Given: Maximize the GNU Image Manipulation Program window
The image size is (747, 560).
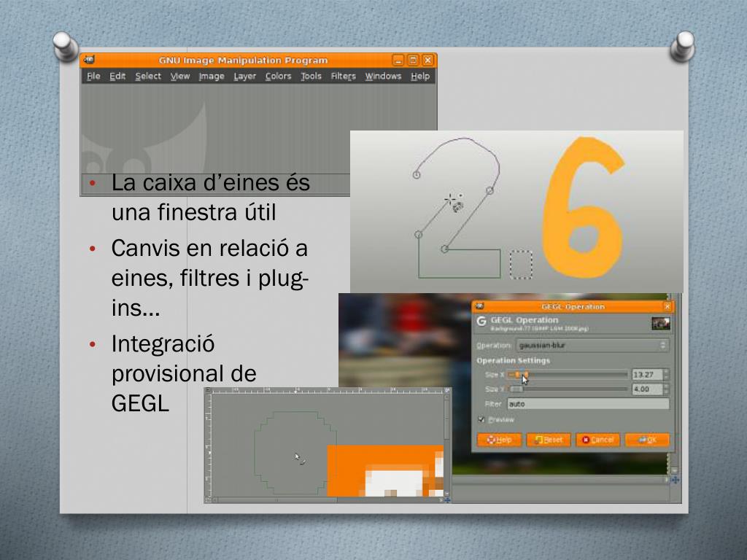Looking at the screenshot, I should click(413, 60).
